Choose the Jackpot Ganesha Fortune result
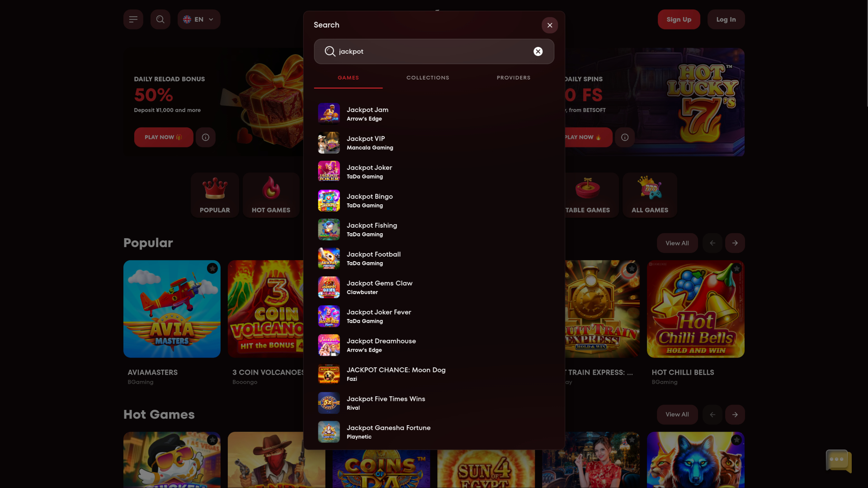The image size is (868, 488). 434,432
